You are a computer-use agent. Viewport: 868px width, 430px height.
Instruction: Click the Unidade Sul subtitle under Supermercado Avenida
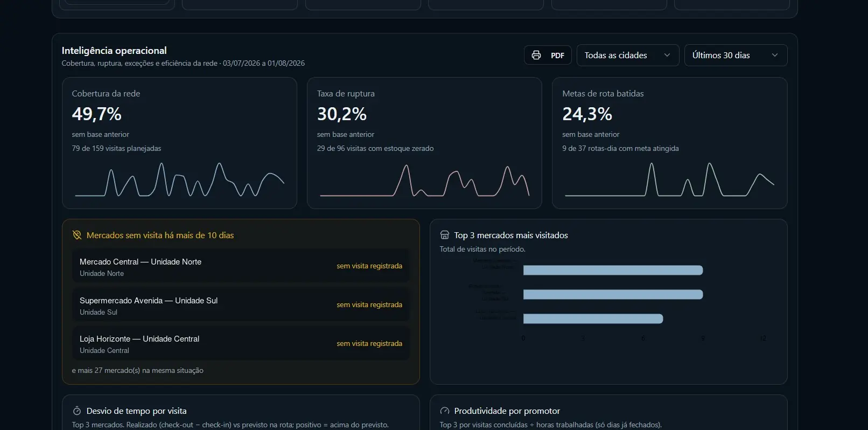(x=99, y=313)
